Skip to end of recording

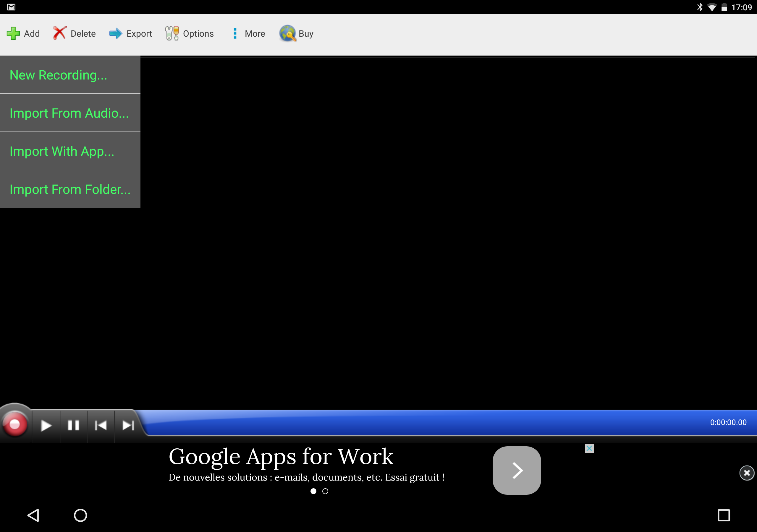[128, 425]
